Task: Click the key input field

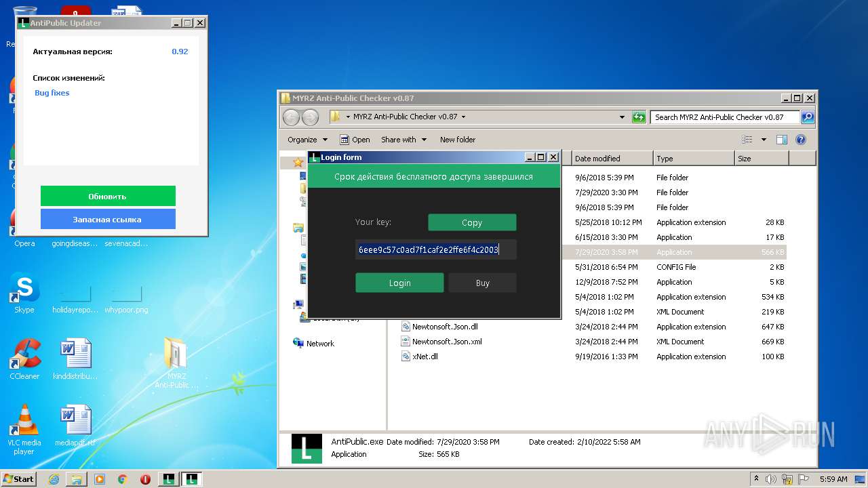Action: click(x=435, y=249)
